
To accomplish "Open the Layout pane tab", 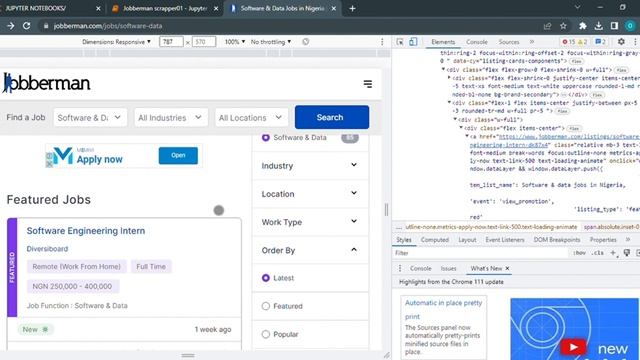I will pyautogui.click(x=467, y=240).
